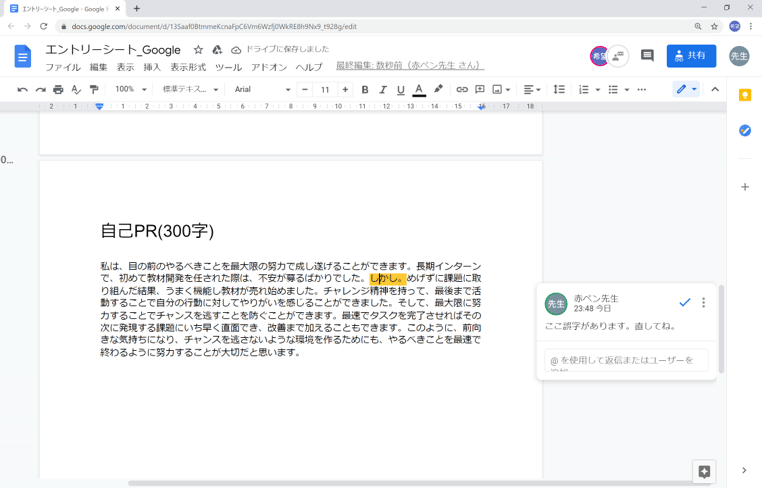The width and height of the screenshot is (762, 488).
Task: Expand numbered list options arrow
Action: coord(598,89)
